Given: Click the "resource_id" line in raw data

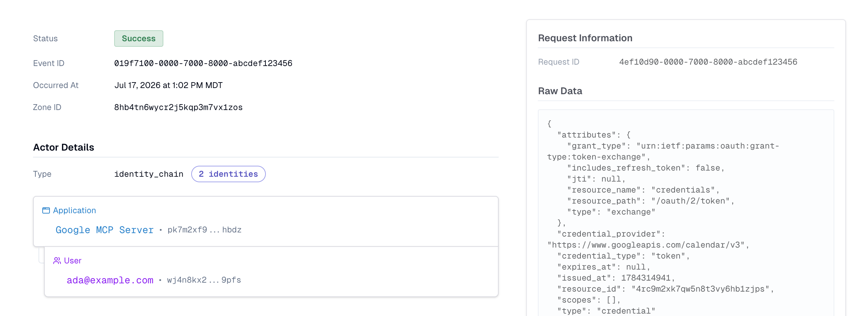Looking at the screenshot, I should tap(665, 289).
